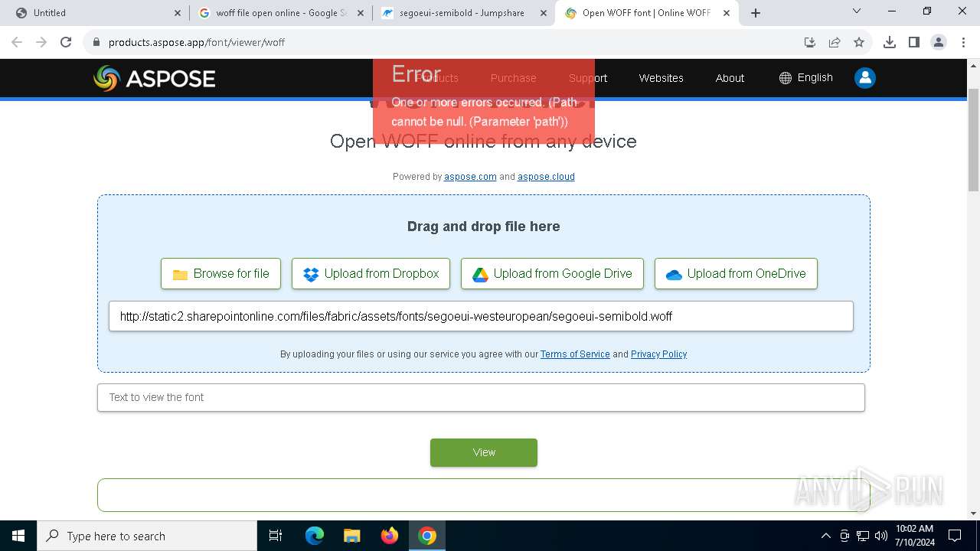Open tab search chevron in title bar
The image size is (980, 551).
(x=857, y=11)
